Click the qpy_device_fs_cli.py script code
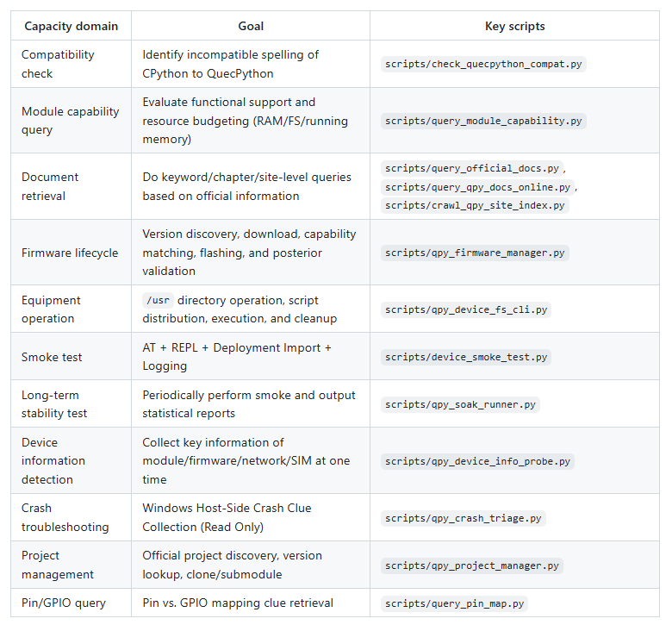Viewport: 672px width, 631px height. (x=466, y=309)
